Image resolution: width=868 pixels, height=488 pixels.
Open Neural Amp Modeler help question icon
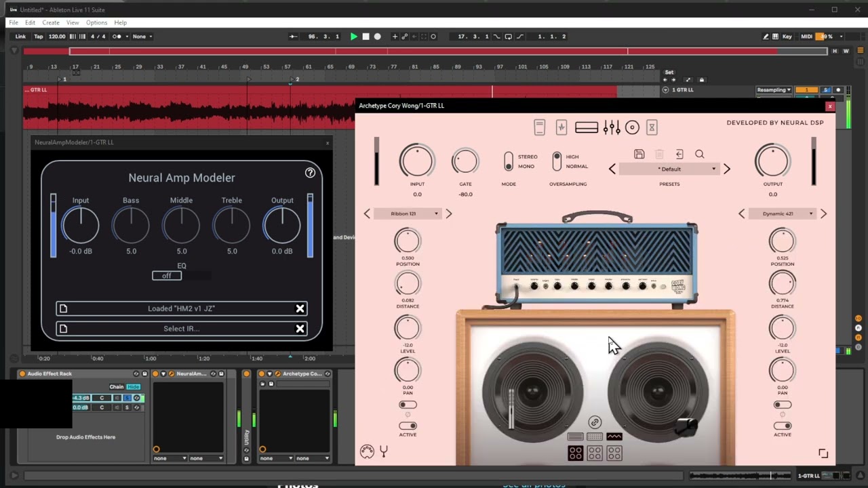(310, 173)
